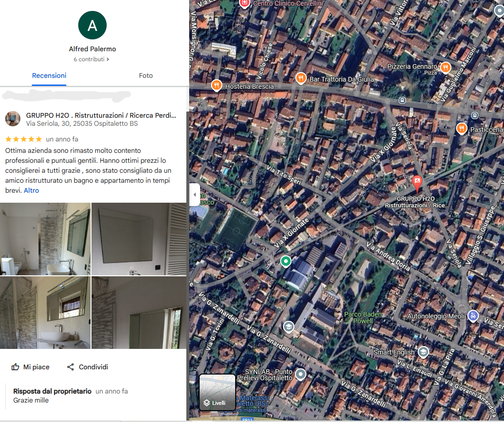Click the green 'A' profile avatar
Screen dimensions: 504x422
tap(92, 25)
